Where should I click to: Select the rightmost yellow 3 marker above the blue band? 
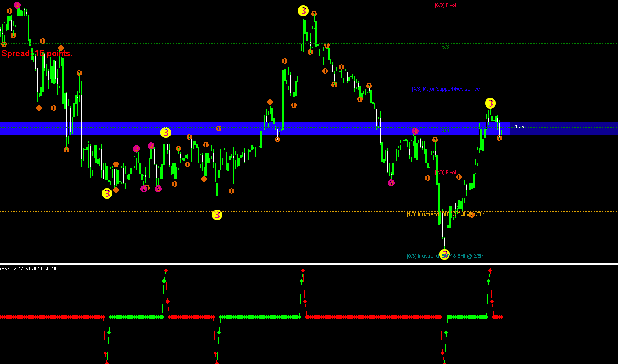(x=490, y=103)
